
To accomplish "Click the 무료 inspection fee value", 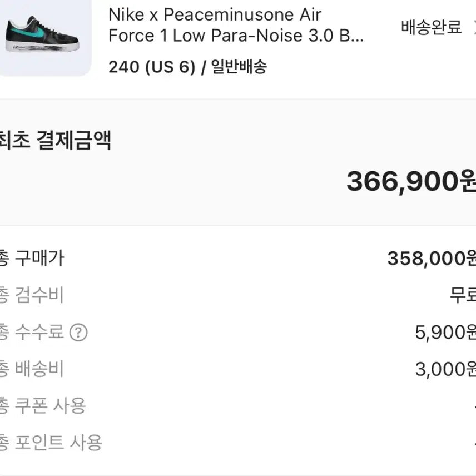I will [463, 295].
